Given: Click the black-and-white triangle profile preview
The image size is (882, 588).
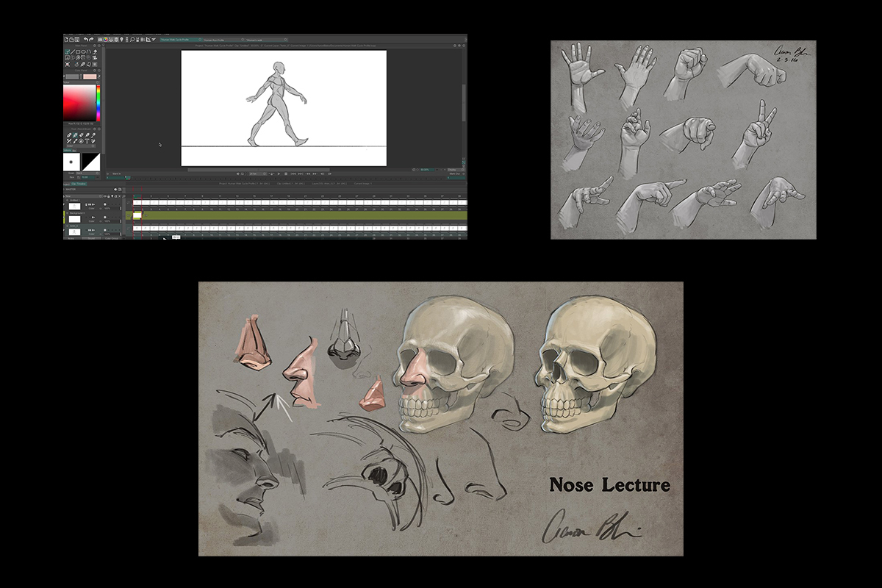Looking at the screenshot, I should click(90, 162).
